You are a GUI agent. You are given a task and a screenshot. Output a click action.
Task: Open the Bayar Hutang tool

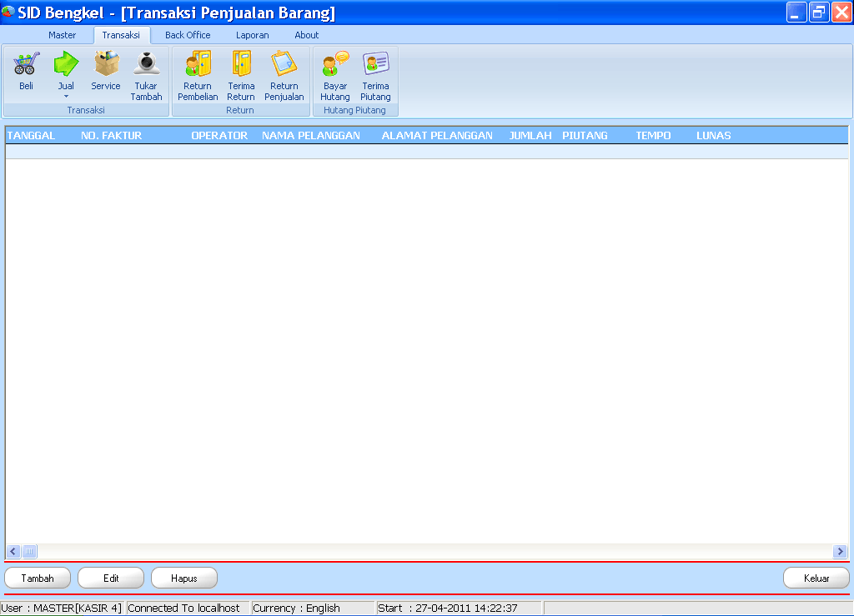click(x=334, y=73)
